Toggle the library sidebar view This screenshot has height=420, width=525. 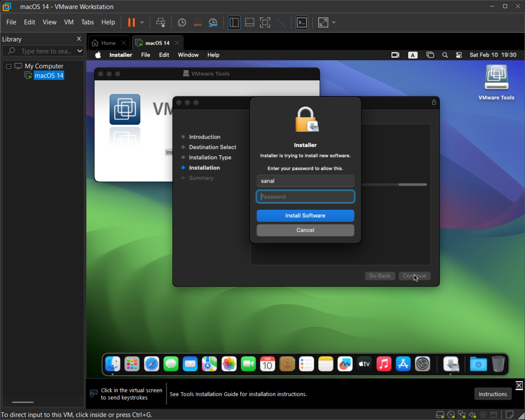(x=234, y=23)
